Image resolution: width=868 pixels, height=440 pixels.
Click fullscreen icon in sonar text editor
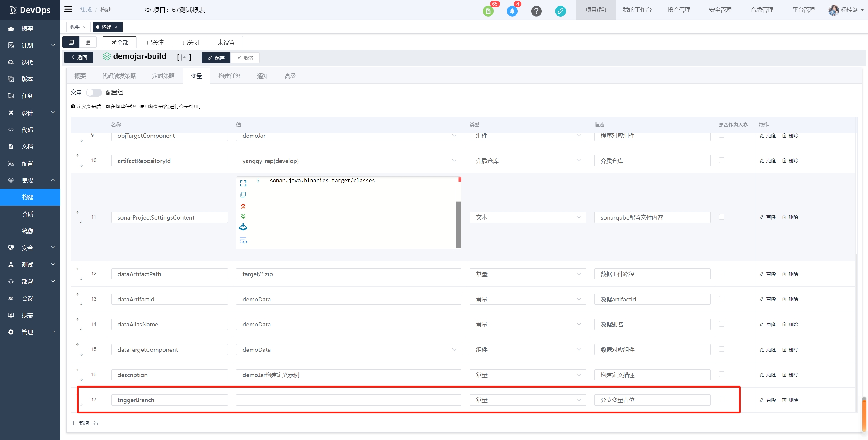(x=243, y=183)
